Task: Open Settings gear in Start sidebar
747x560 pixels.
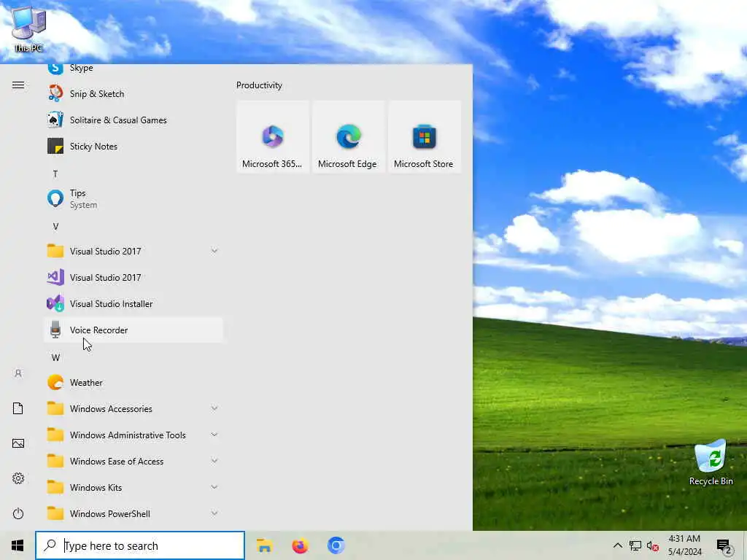Action: pyautogui.click(x=18, y=478)
